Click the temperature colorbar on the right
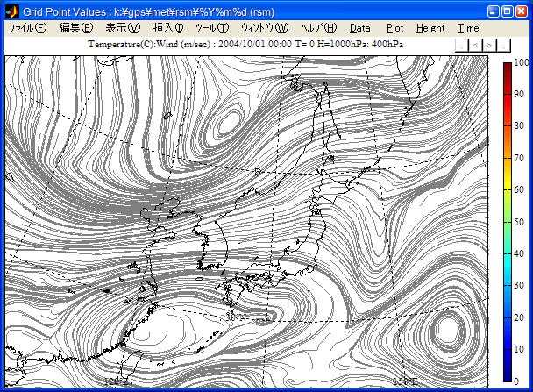The width and height of the screenshot is (533, 392). coord(508,221)
